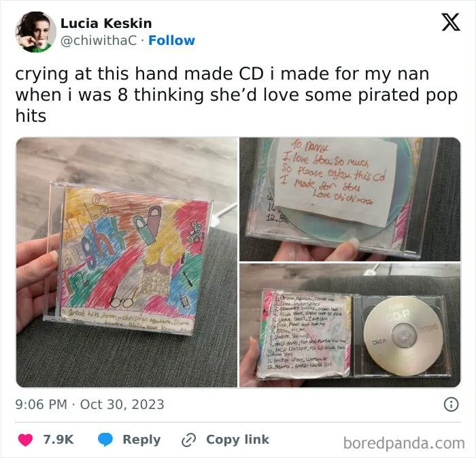The width and height of the screenshot is (476, 458).
Task: Follow the @chiwithaC account
Action: (171, 40)
